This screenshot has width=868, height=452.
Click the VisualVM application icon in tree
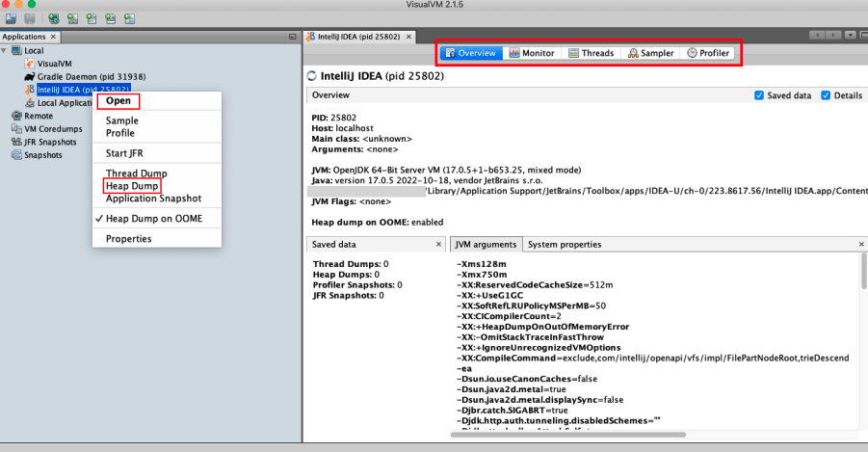(30, 64)
